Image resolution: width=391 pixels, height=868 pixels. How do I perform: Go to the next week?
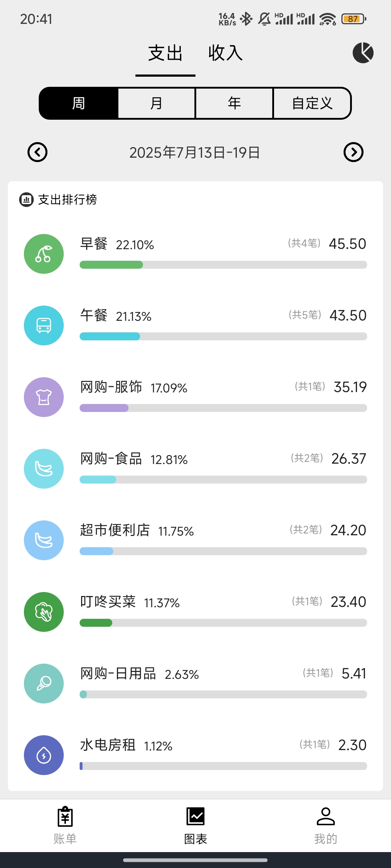353,152
